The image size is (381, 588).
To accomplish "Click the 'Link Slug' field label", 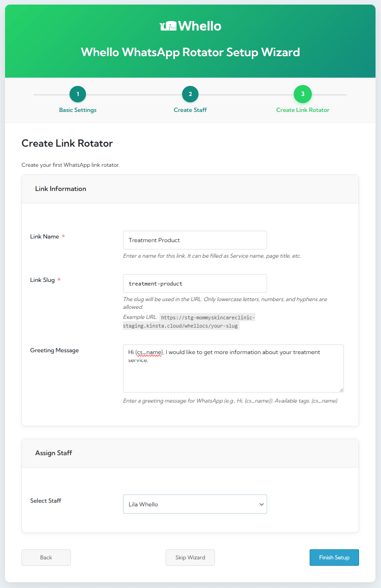I will pyautogui.click(x=43, y=280).
